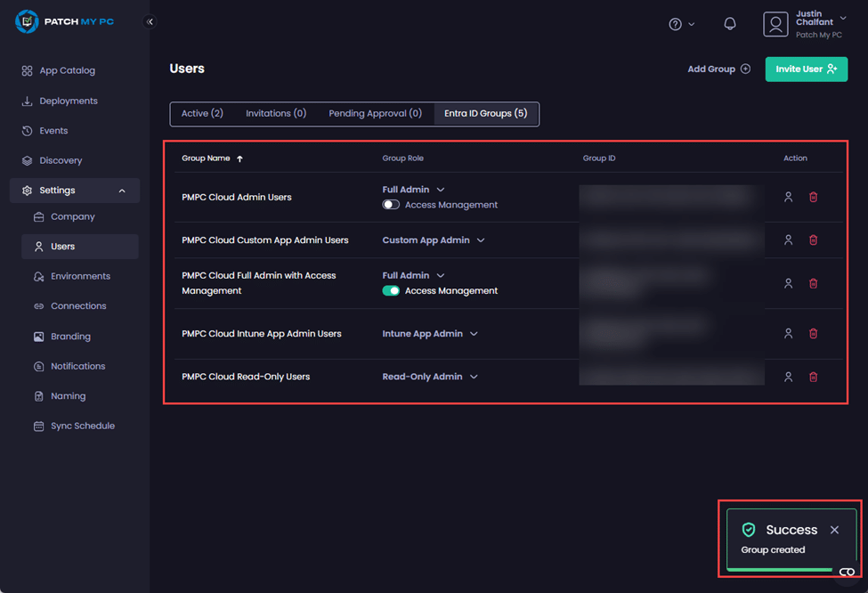Switch to the Pending Approval (0) tab
The width and height of the screenshot is (868, 593).
coord(375,114)
